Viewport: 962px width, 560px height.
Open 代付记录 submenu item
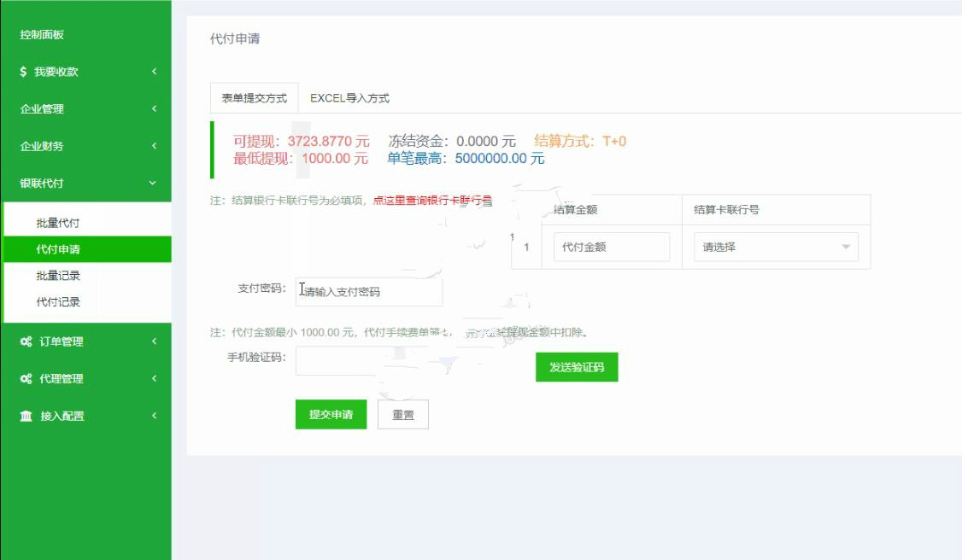(x=58, y=302)
